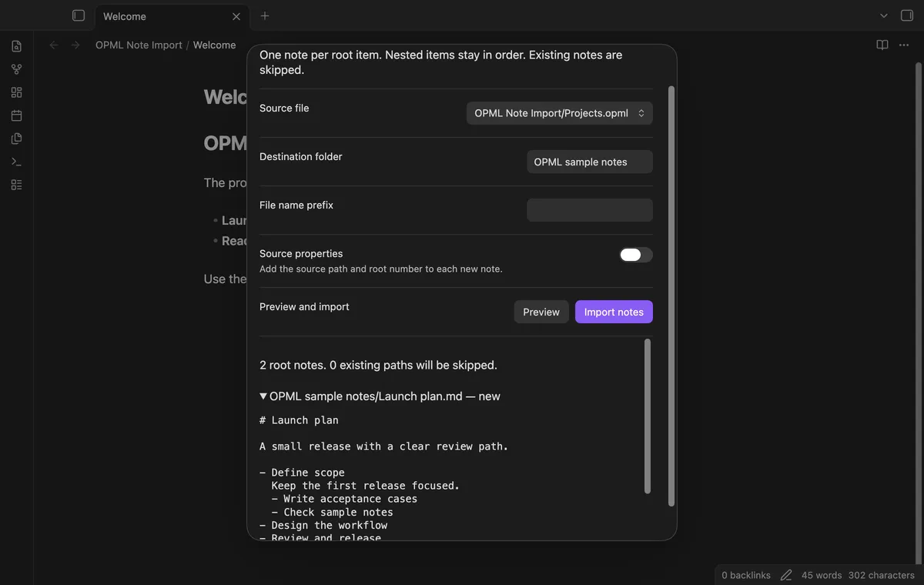Screen dimensions: 924x585
Task: Click '- Define scope' preview line
Action: pyautogui.click(x=302, y=473)
